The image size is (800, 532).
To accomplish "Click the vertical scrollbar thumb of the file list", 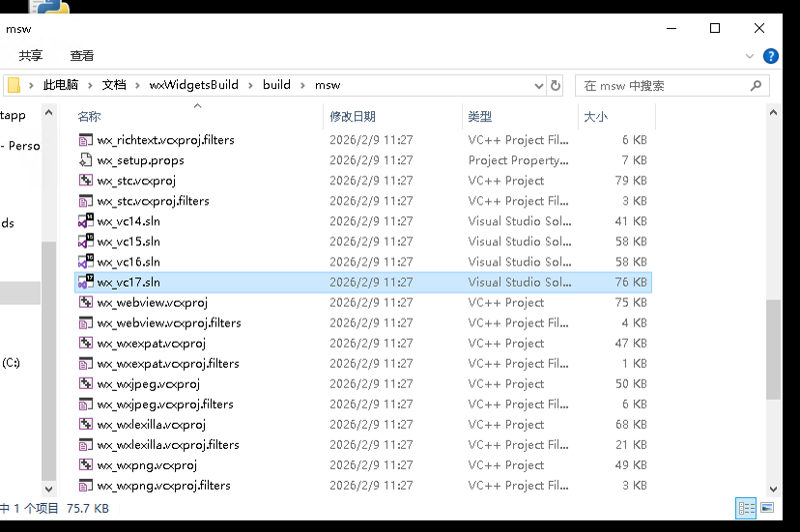I will coord(773,348).
